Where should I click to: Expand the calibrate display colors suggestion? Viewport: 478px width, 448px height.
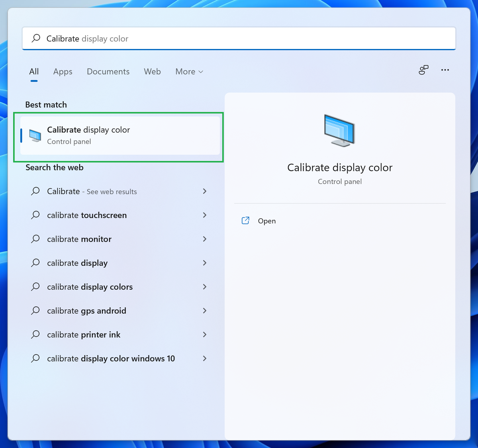point(204,287)
